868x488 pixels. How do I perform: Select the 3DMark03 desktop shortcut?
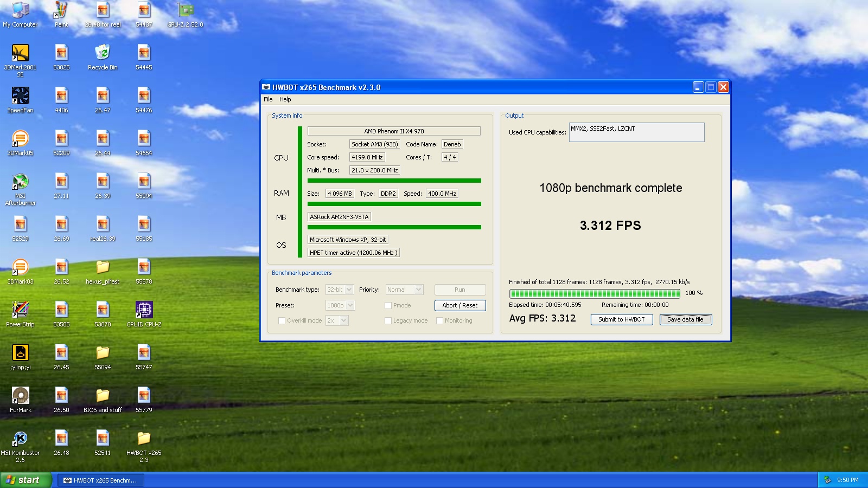pos(20,271)
